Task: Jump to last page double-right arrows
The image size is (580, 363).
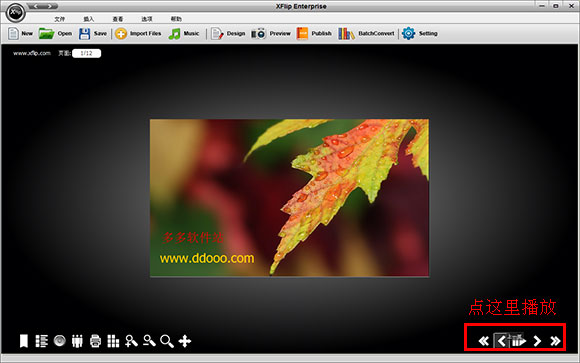Action: coord(555,341)
